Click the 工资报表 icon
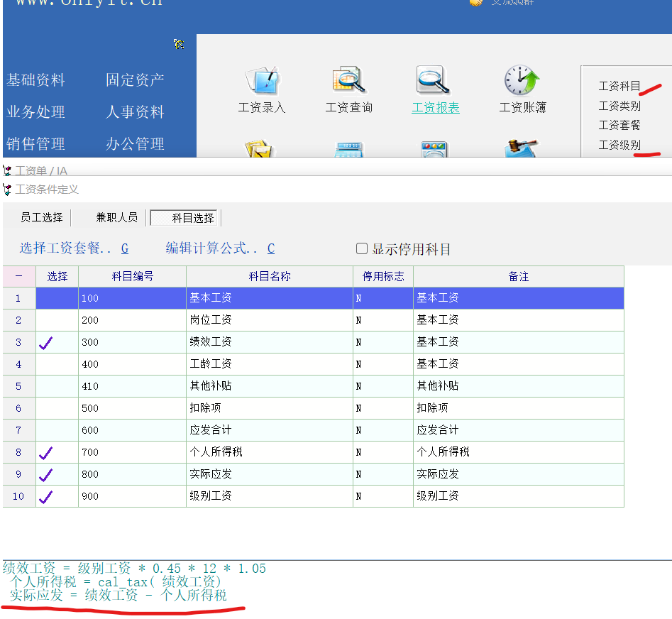The width and height of the screenshot is (672, 619). [x=435, y=82]
